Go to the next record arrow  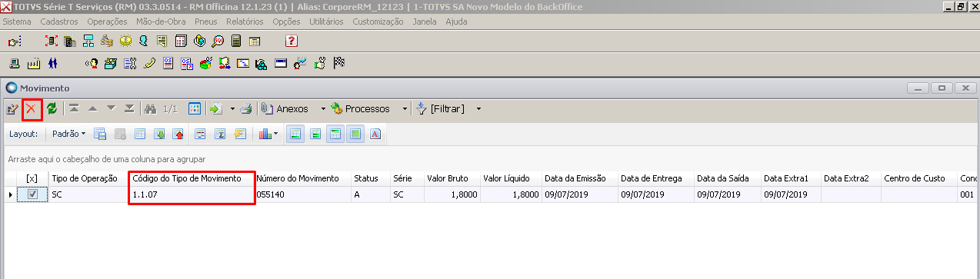(111, 108)
